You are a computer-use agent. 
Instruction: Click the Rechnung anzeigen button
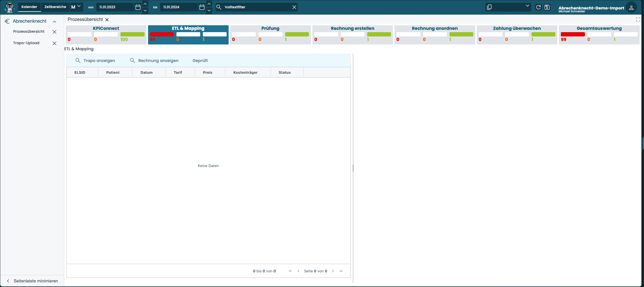[154, 61]
